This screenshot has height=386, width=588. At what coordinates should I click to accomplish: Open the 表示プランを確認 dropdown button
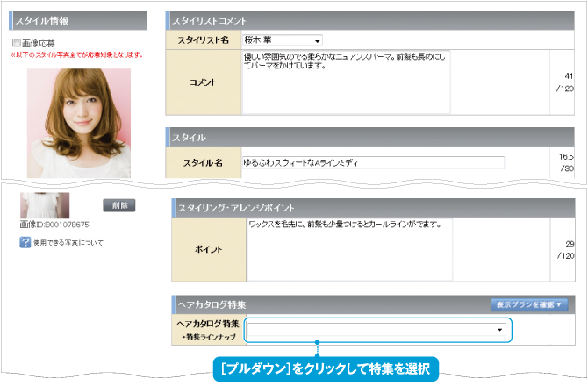tap(529, 304)
